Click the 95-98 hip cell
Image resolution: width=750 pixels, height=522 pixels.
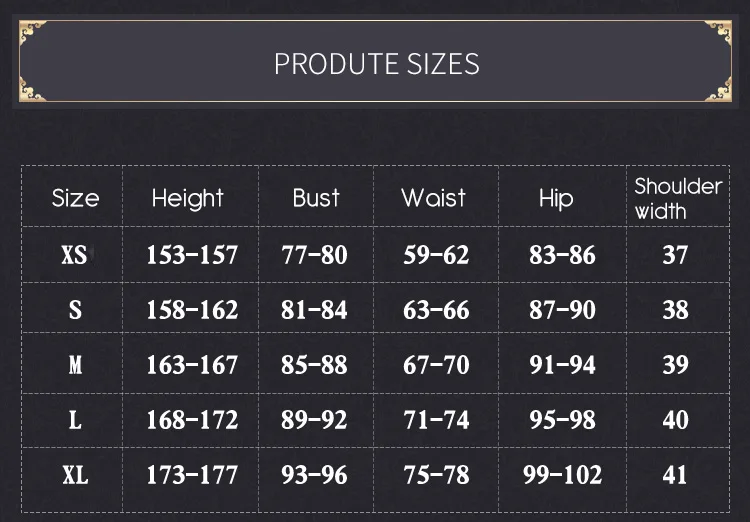point(562,419)
